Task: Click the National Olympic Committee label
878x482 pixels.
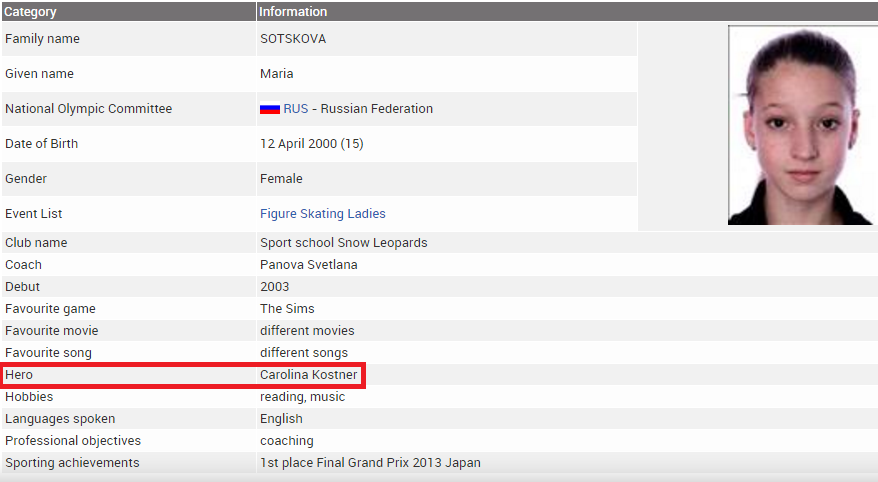Action: click(x=88, y=109)
